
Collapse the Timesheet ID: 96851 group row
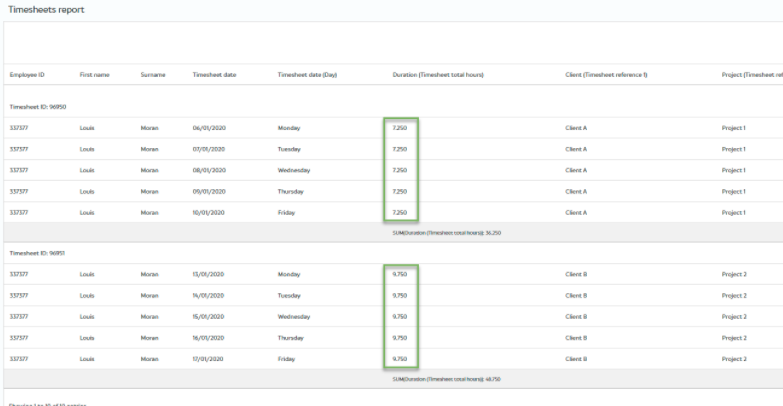(x=38, y=253)
